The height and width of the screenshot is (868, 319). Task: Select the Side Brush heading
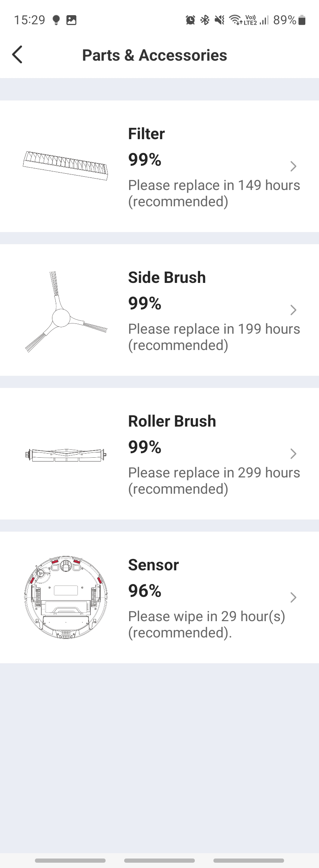click(167, 278)
